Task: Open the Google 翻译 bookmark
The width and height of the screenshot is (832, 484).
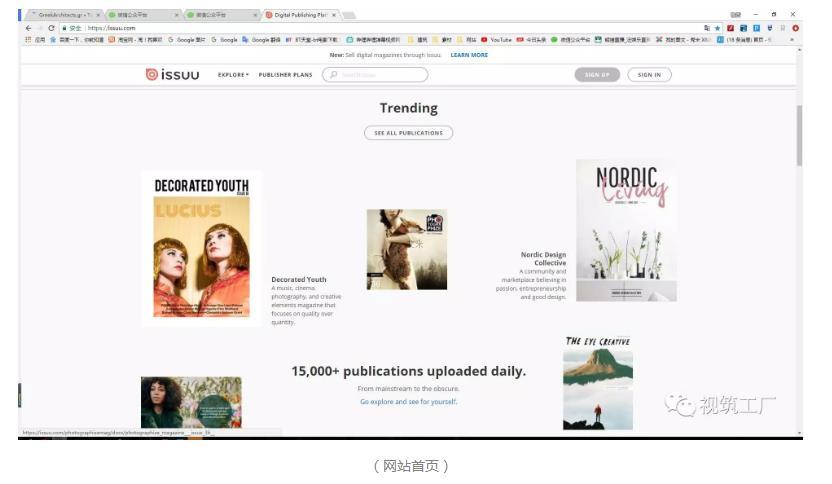Action: (x=261, y=40)
